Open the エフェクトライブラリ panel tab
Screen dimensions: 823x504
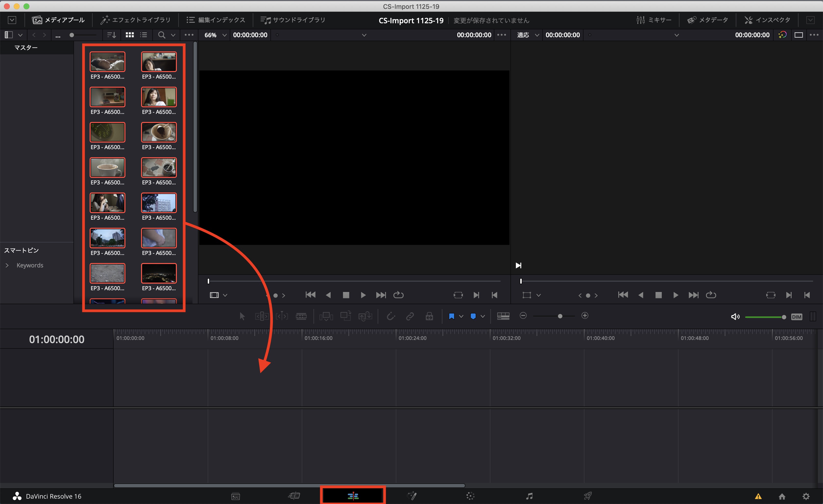point(136,20)
